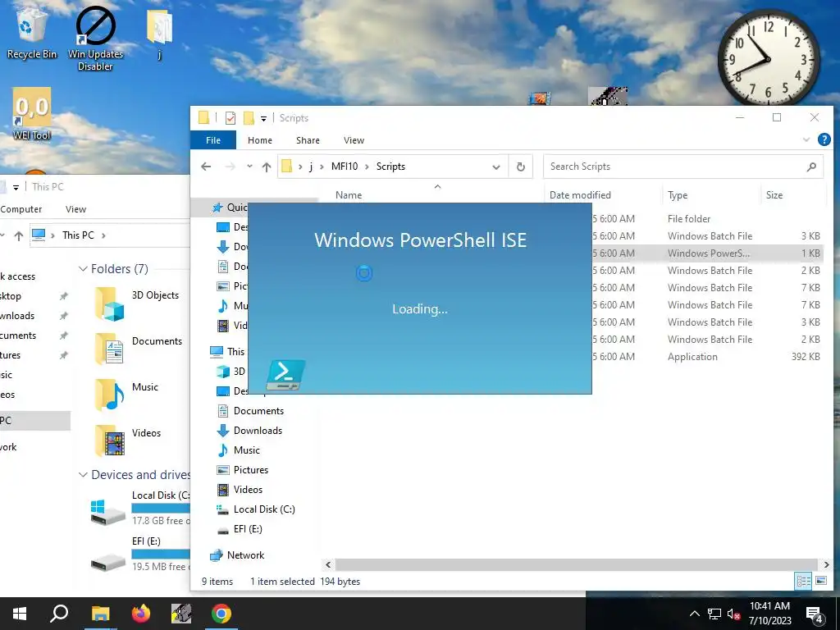Screen dimensions: 840x630
Task: Open the Share ribbon tab
Action: coord(308,139)
